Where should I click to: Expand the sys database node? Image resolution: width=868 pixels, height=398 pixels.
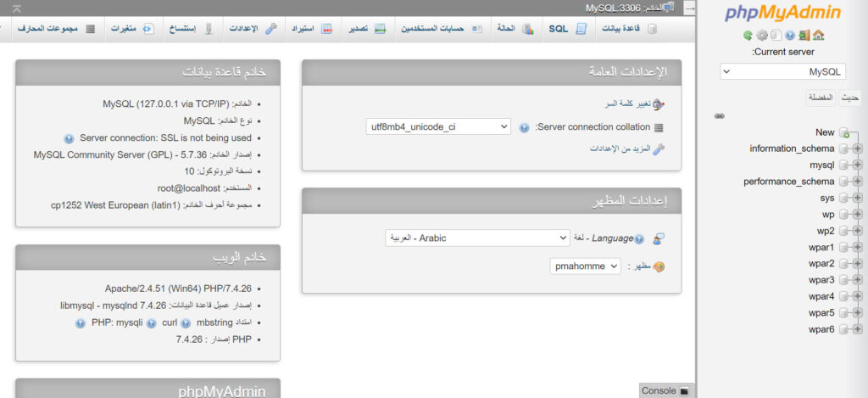(x=858, y=198)
